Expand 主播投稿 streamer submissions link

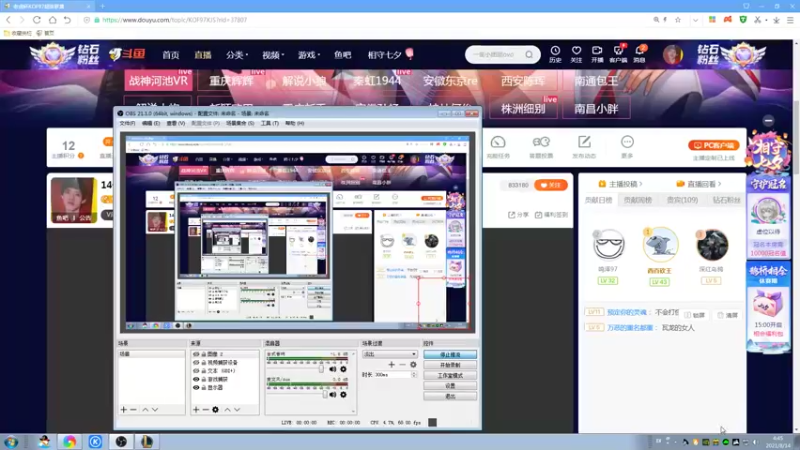(x=620, y=184)
